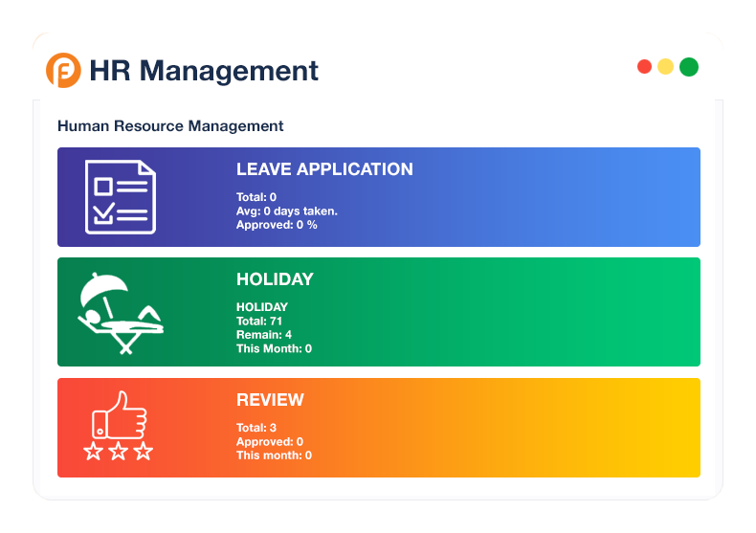Select 'Approved: 0 %' in Leave Application
The height and width of the screenshot is (533, 756).
coord(277,225)
